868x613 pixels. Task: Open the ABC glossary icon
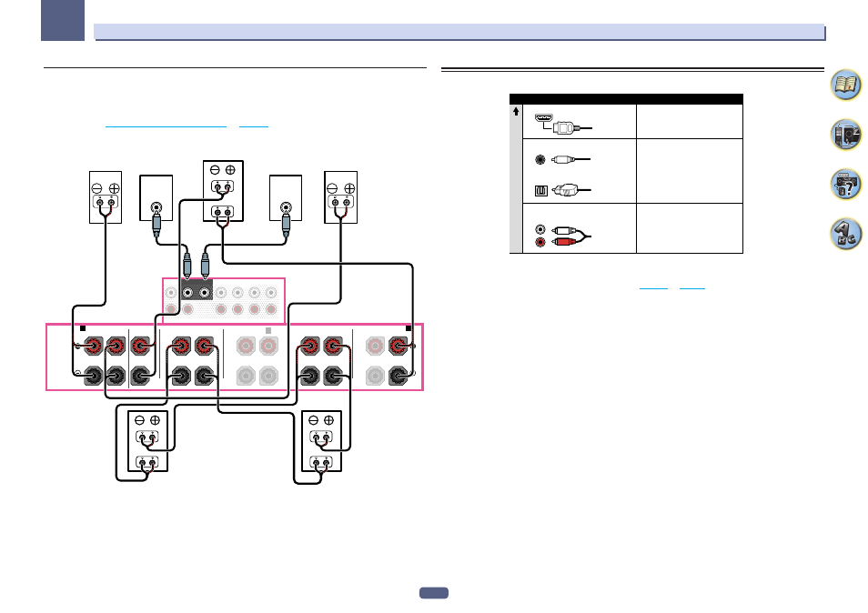(x=845, y=234)
